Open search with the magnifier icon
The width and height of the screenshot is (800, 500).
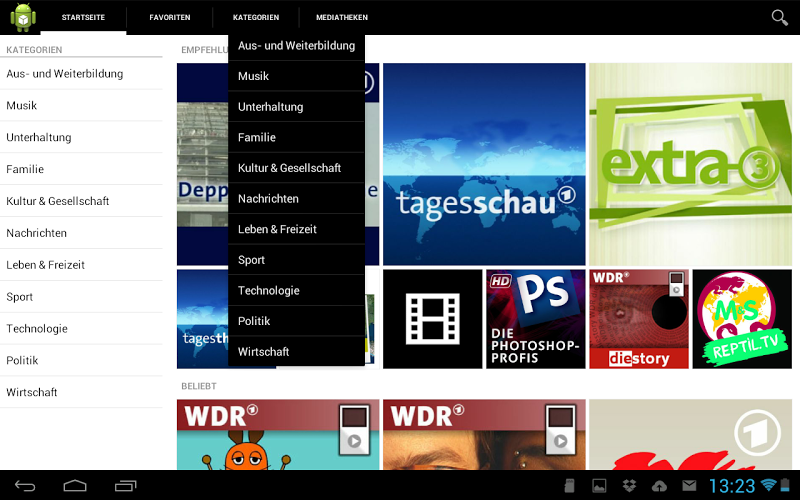click(x=779, y=17)
